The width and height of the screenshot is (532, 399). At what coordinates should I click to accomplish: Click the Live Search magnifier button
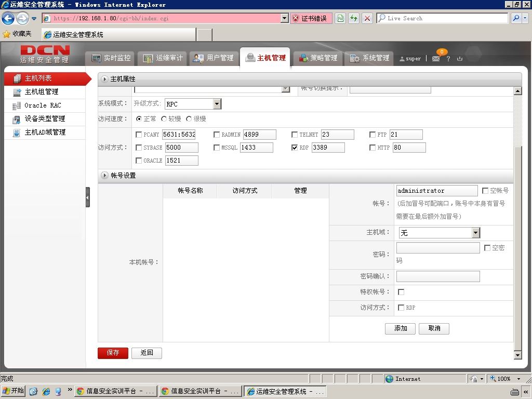(516, 18)
